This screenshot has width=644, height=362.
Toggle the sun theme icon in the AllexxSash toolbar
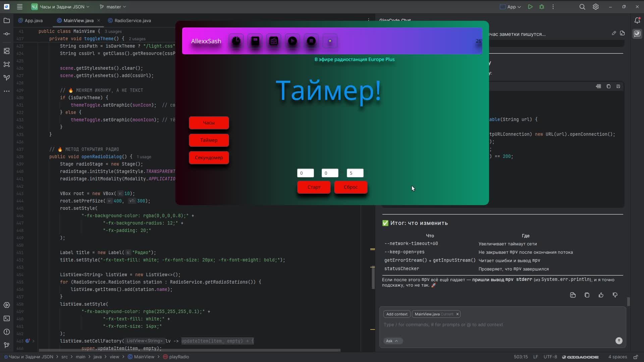tap(330, 41)
